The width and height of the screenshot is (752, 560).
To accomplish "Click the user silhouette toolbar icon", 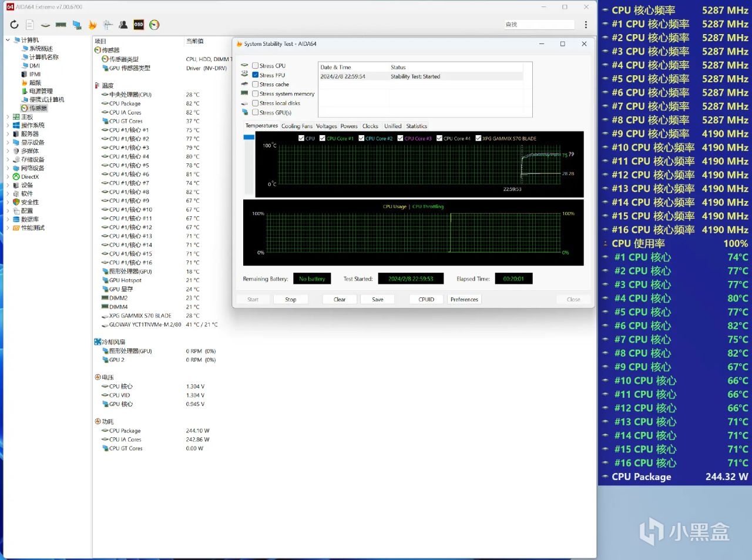I will click(x=123, y=25).
